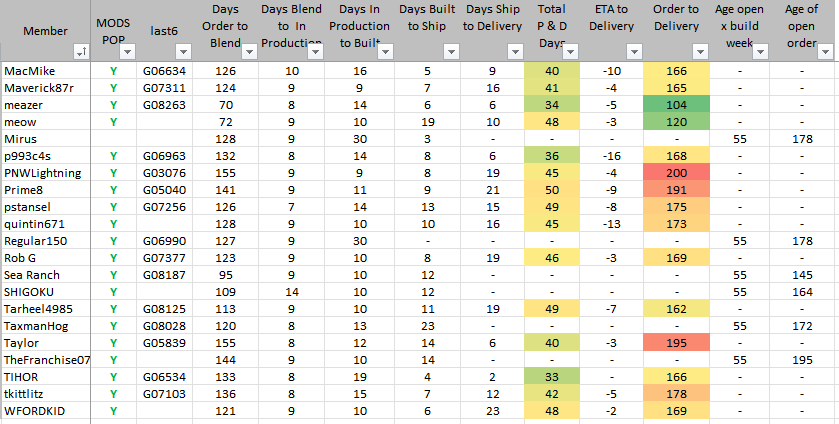
Task: Open the MODS POP column filter dropdown
Action: pyautogui.click(x=129, y=51)
